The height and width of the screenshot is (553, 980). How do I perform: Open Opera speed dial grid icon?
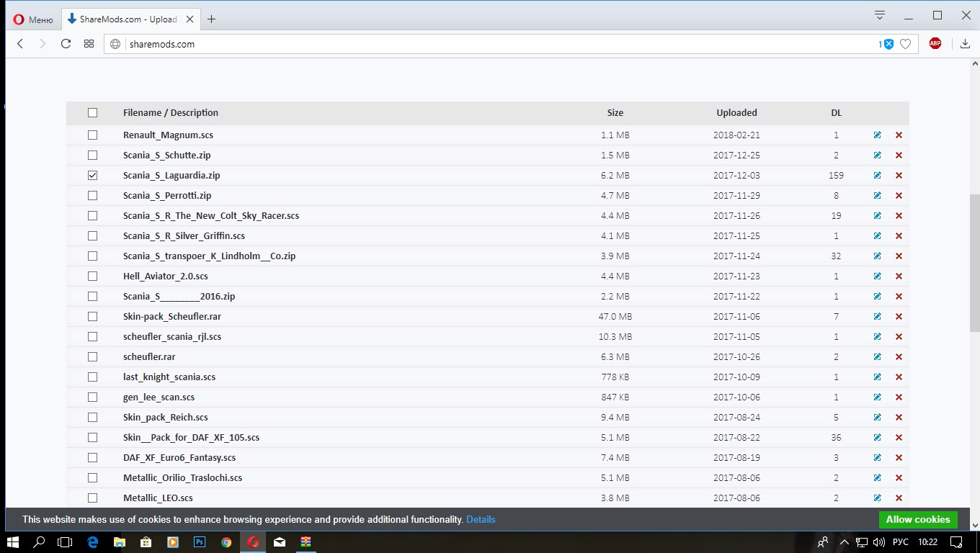[x=89, y=44]
